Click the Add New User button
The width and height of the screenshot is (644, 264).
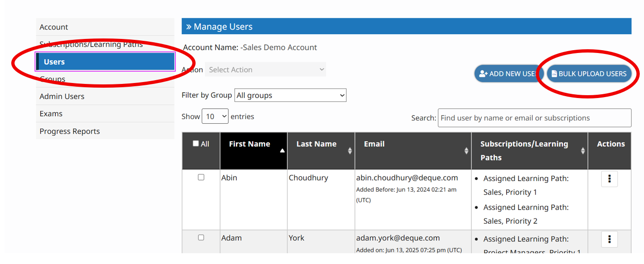click(508, 74)
